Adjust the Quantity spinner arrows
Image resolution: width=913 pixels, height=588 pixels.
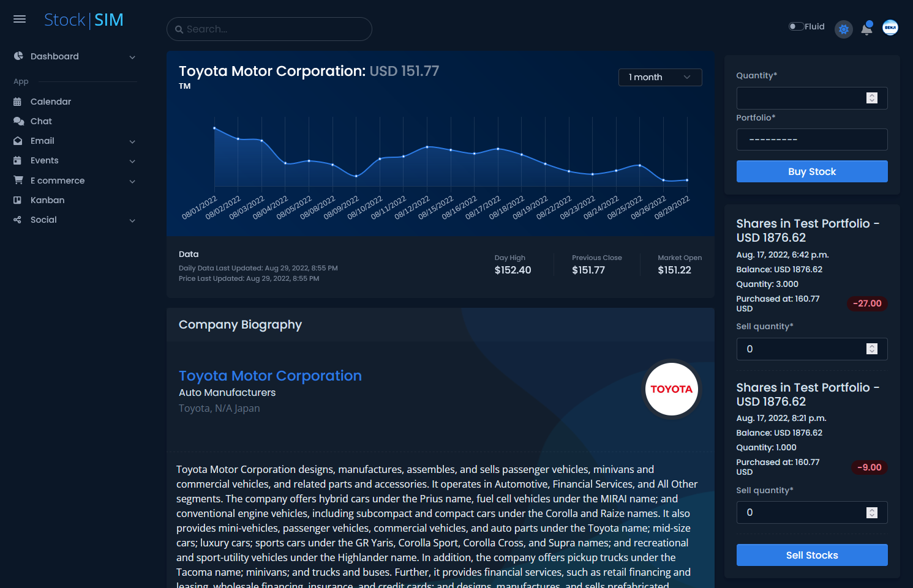pos(872,98)
